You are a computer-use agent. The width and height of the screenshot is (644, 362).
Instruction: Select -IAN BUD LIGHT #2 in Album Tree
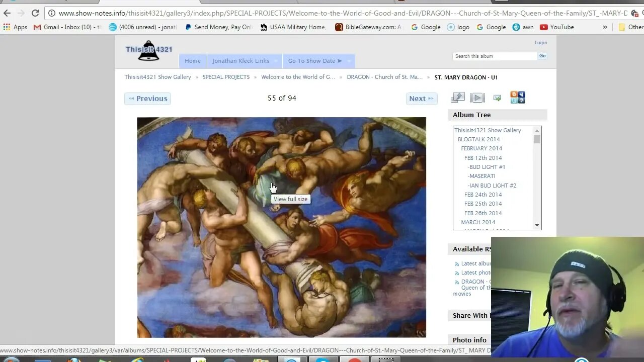click(x=492, y=186)
